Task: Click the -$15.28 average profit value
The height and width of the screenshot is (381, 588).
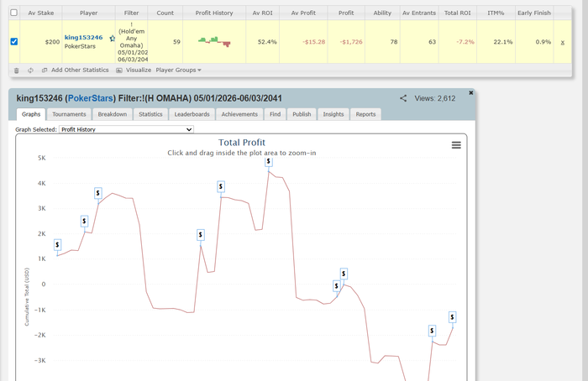Action: click(314, 42)
